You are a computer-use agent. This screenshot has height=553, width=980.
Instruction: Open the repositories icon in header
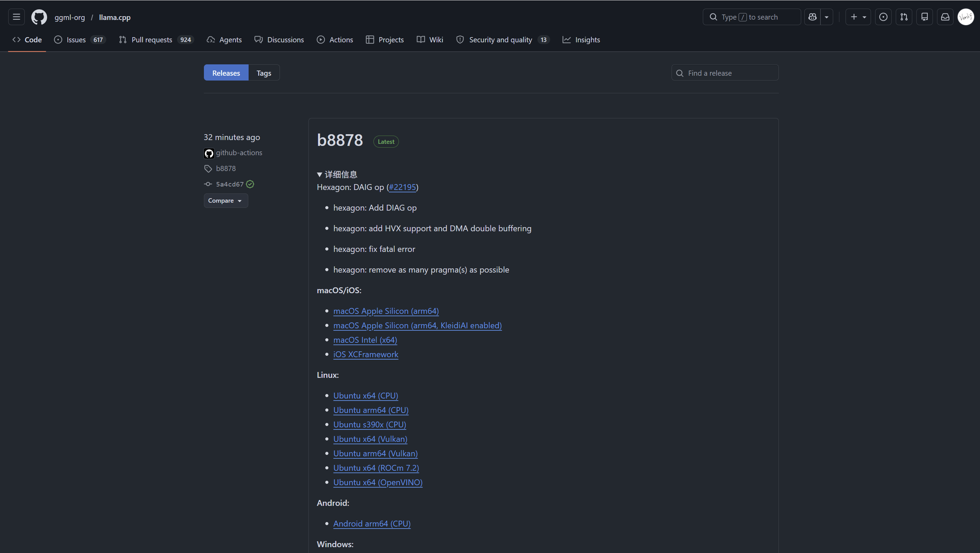(924, 17)
